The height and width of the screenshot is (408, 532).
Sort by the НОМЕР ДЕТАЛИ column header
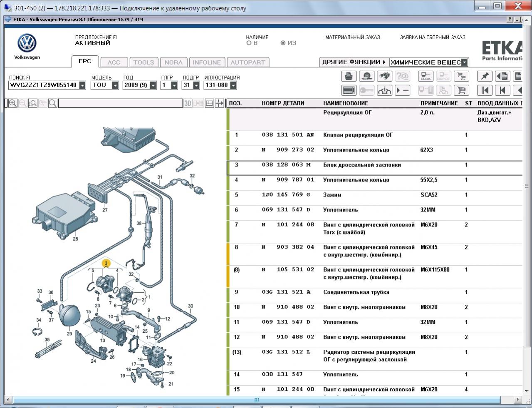(283, 103)
